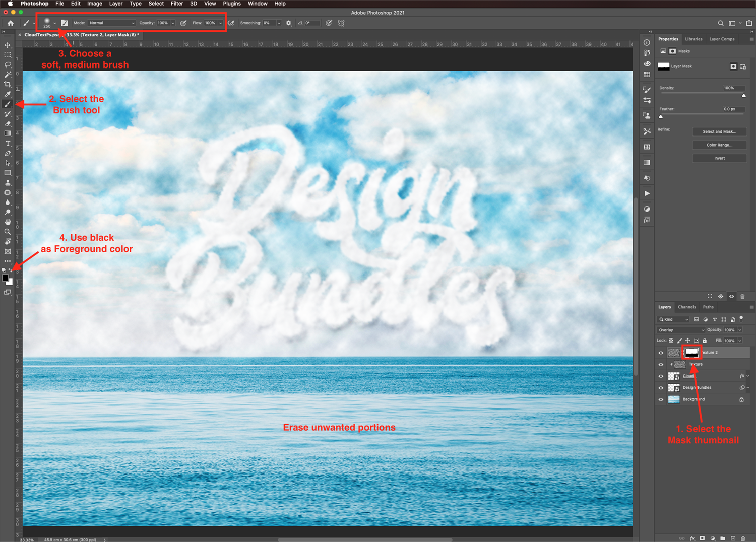The width and height of the screenshot is (756, 542).
Task: Open the Apple menu
Action: [x=10, y=4]
